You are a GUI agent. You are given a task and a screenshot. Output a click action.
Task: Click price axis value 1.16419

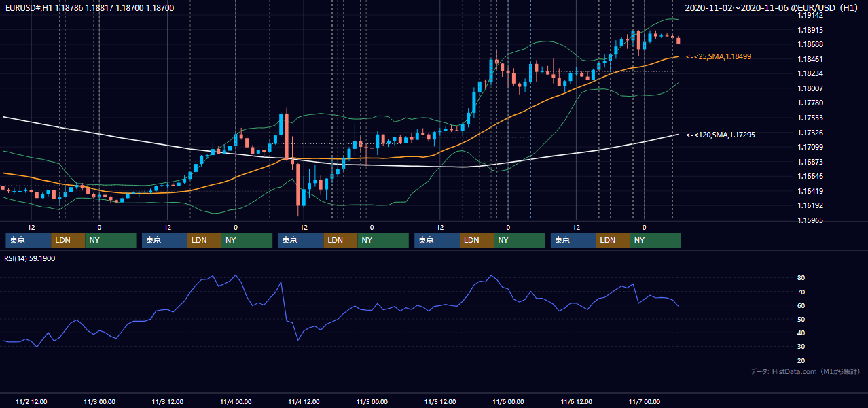click(810, 191)
